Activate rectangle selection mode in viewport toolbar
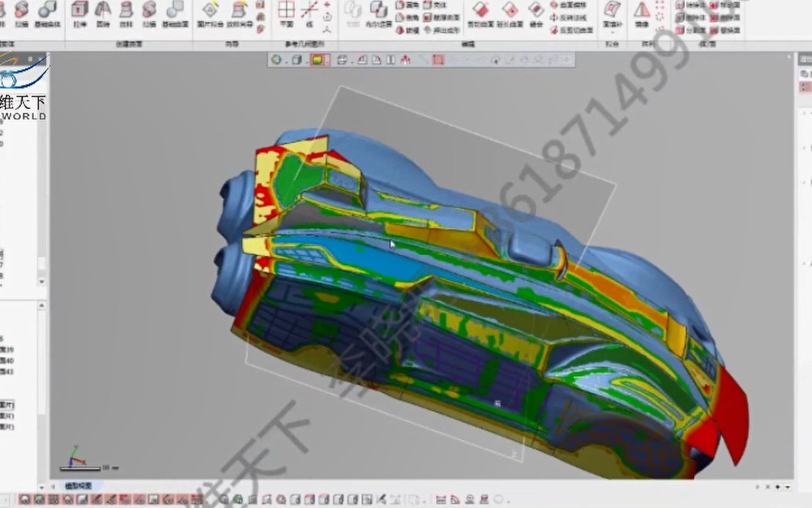 click(x=438, y=60)
